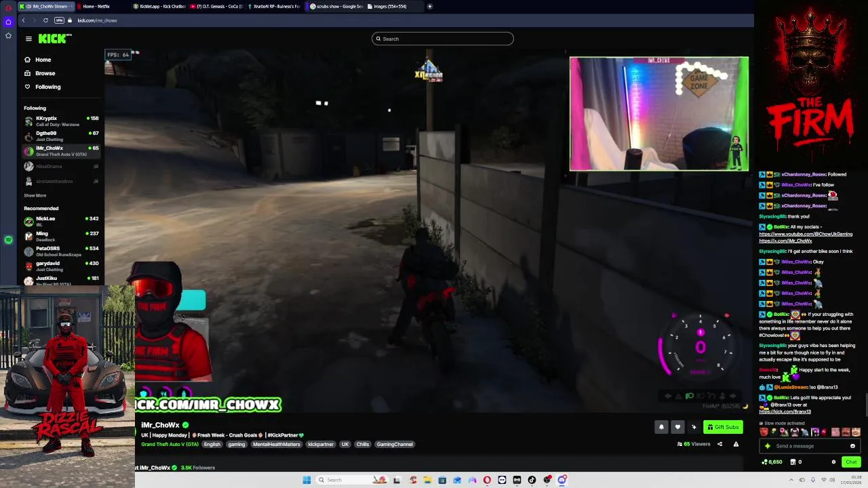Switch to the Home - Netflix tab
Viewport: 868px width, 488px height.
click(x=102, y=6)
